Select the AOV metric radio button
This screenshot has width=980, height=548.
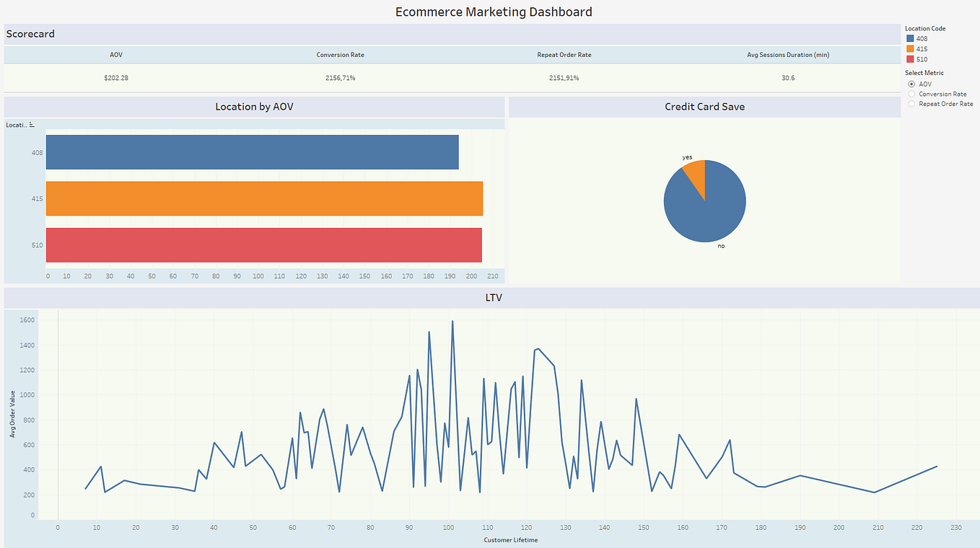point(911,84)
